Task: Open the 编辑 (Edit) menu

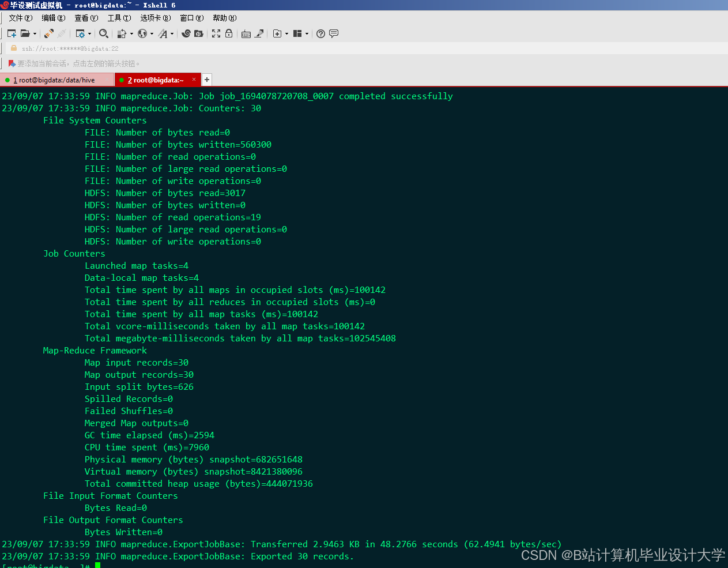Action: click(54, 18)
